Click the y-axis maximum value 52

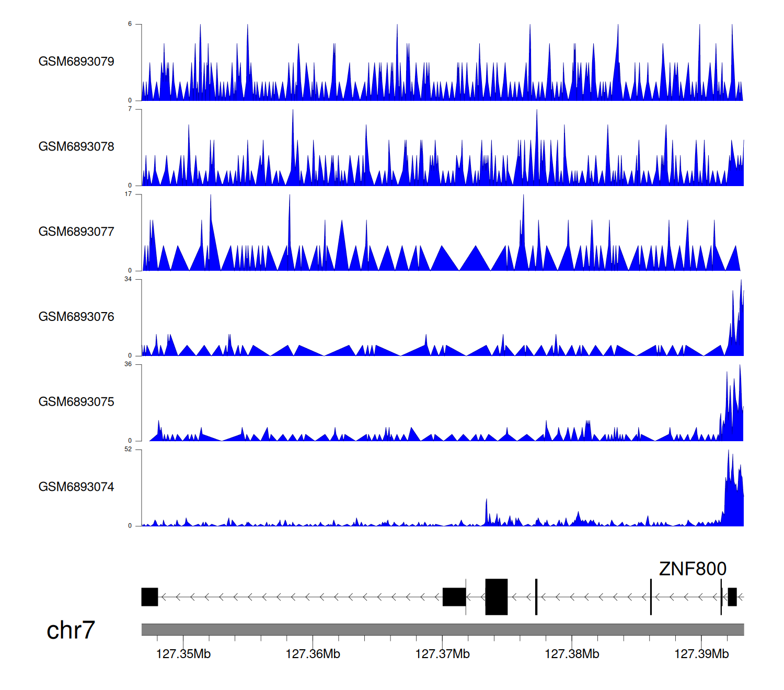128,450
